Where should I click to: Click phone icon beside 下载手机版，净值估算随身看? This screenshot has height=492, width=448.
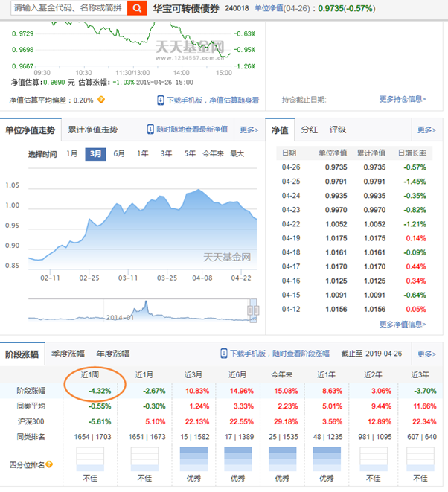point(160,100)
